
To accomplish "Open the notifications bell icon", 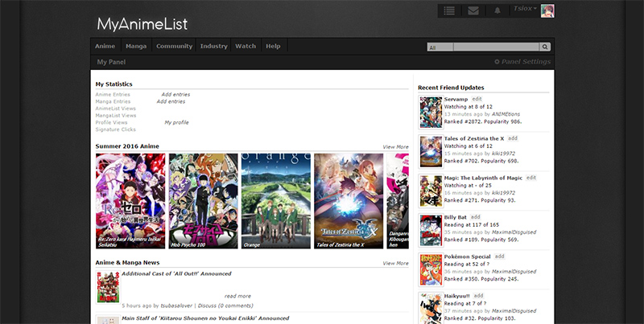I will click(x=497, y=11).
